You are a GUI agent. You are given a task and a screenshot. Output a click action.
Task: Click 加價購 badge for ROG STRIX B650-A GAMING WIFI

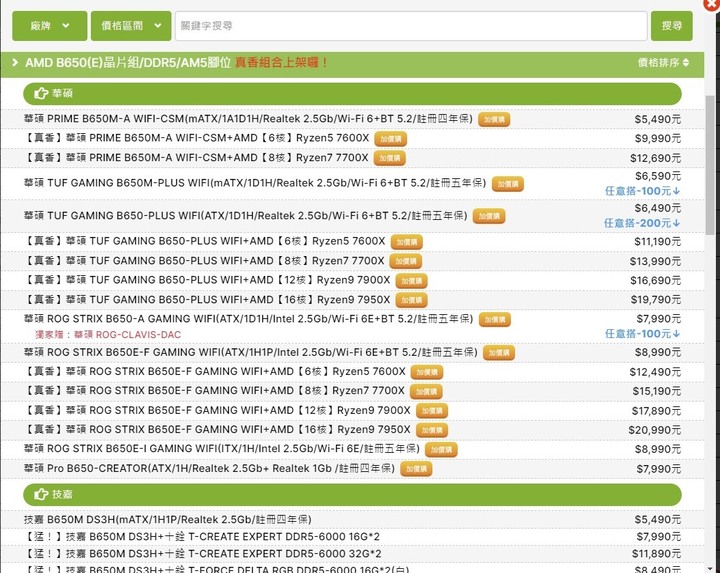495,319
